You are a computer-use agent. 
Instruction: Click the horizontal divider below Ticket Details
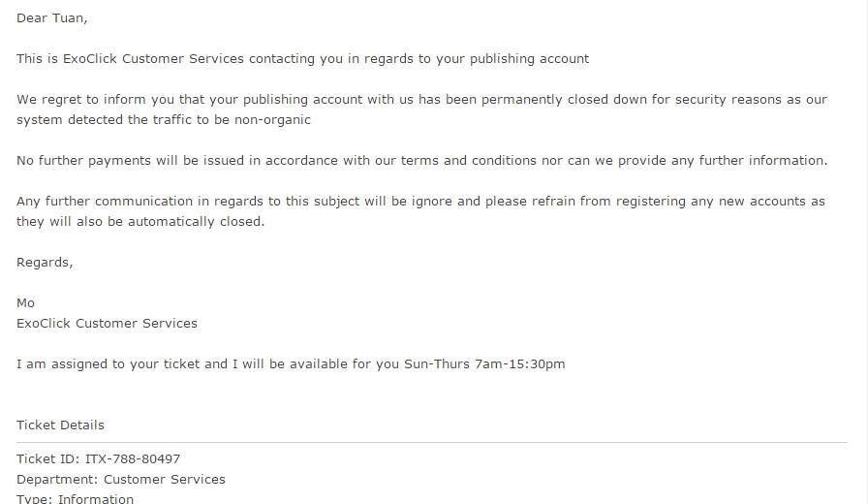(432, 443)
